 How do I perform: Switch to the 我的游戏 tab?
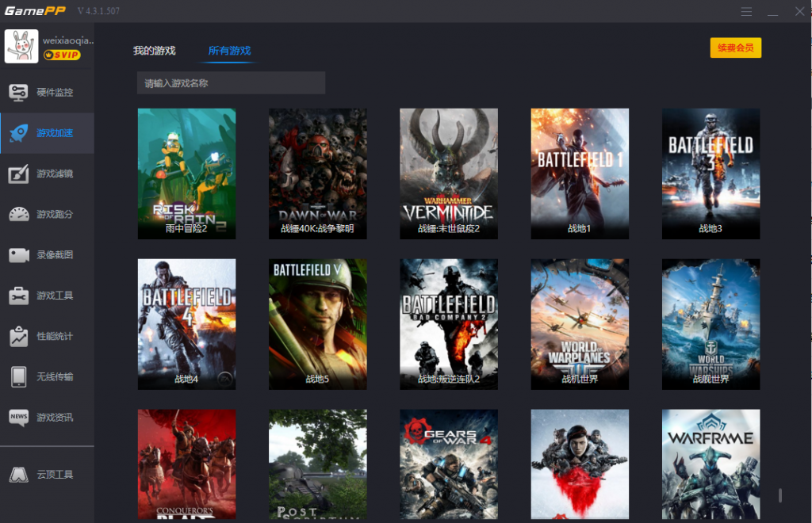(155, 51)
